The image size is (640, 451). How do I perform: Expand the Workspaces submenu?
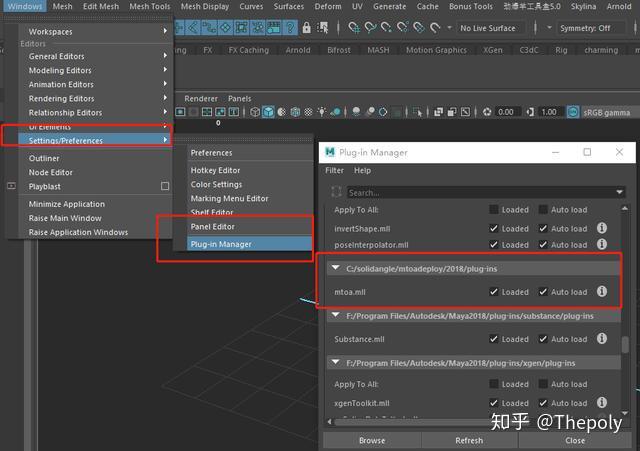[97, 31]
